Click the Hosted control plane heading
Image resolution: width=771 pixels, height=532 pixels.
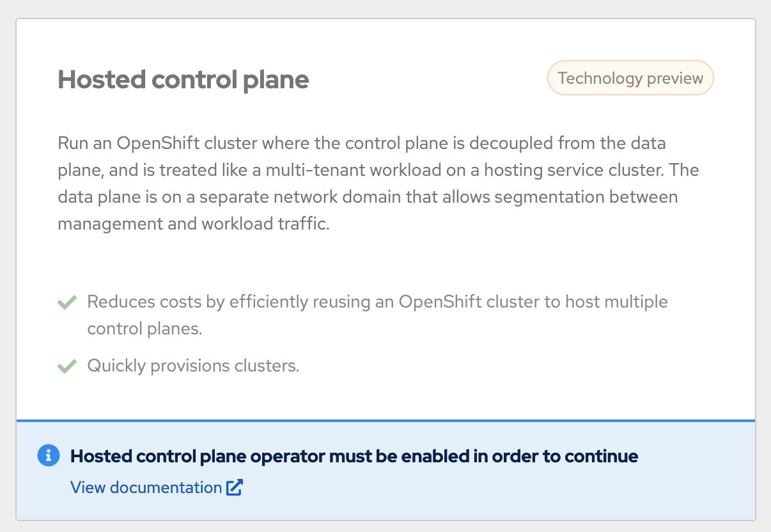click(183, 80)
